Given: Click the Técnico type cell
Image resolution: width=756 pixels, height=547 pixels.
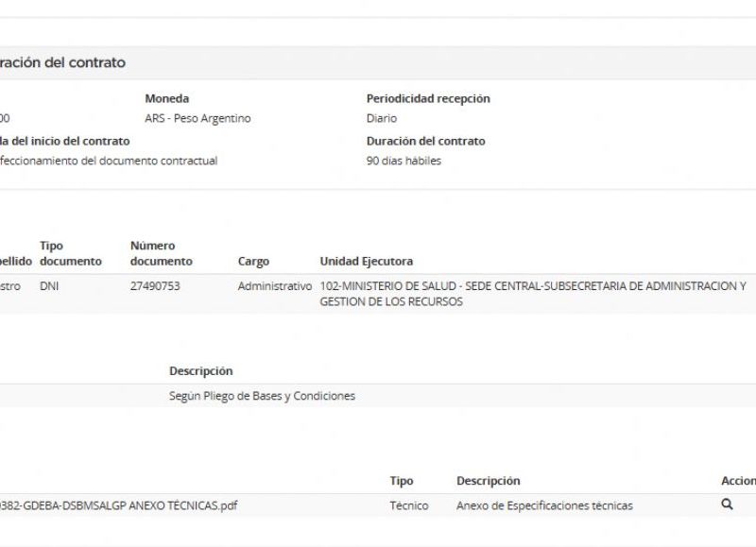Looking at the screenshot, I should 408,505.
